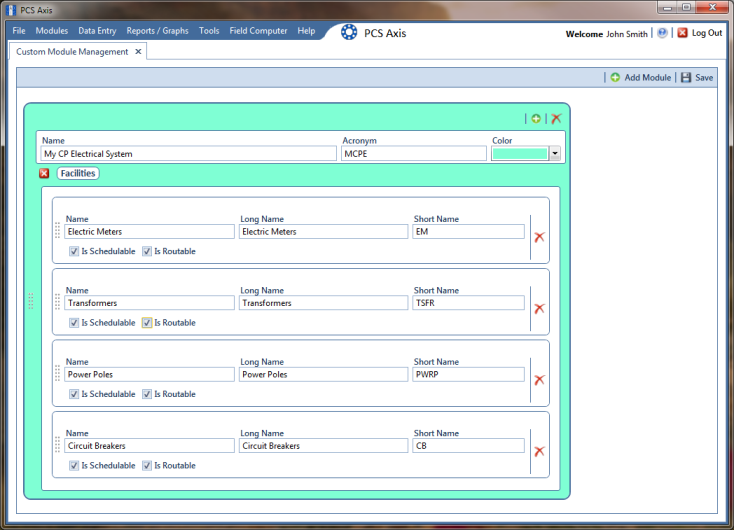Click the drag handle of Power Poles row
The width and height of the screenshot is (734, 530).
pos(58,373)
